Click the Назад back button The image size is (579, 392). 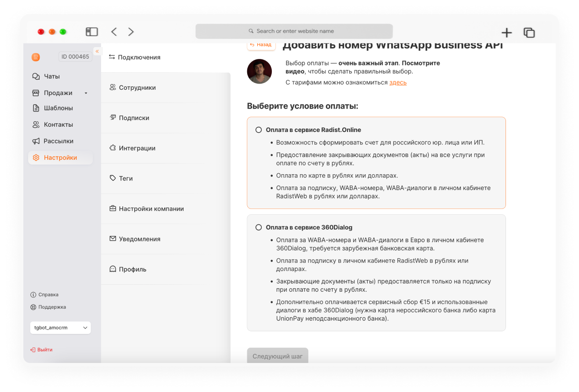pyautogui.click(x=261, y=45)
